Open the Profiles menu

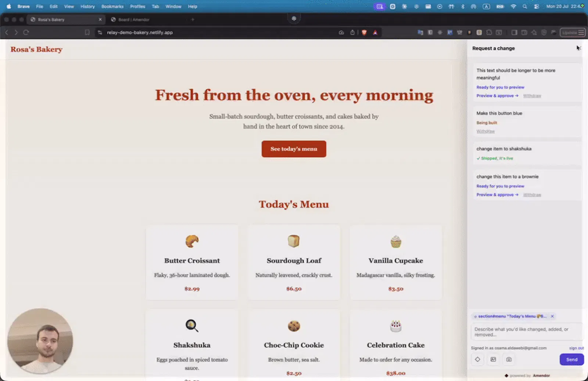[x=137, y=6]
